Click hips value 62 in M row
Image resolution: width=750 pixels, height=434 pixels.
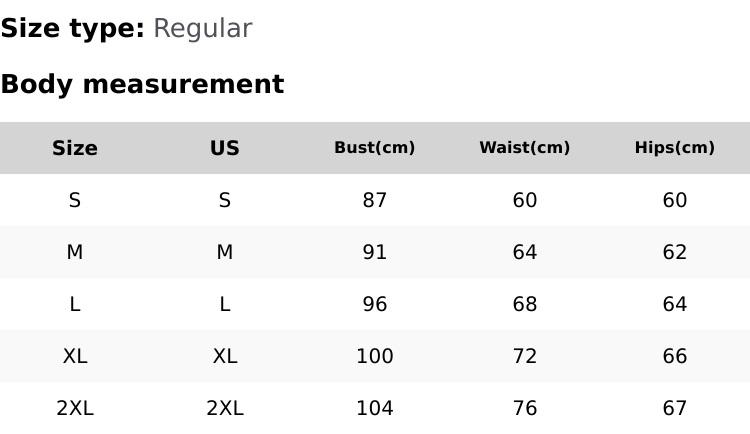click(x=675, y=252)
